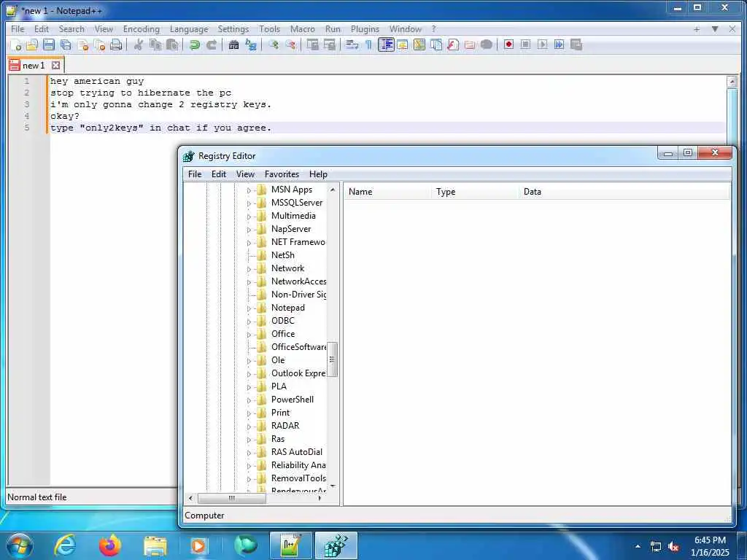Click the Type column header
This screenshot has width=747, height=560.
(x=475, y=192)
